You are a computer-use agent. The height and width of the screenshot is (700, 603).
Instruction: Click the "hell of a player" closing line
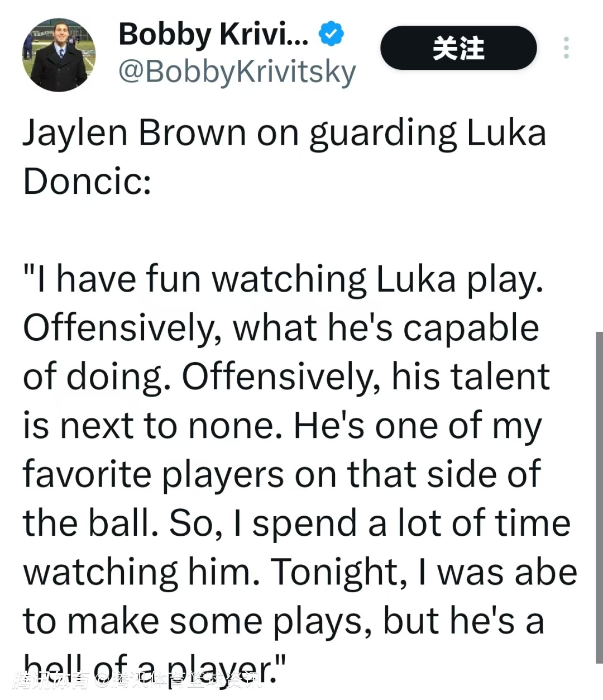154,665
